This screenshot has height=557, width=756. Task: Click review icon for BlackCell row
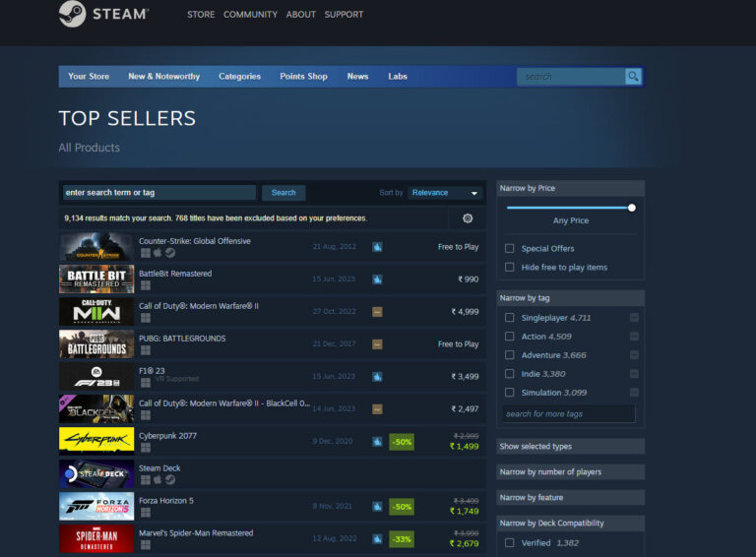[x=377, y=409]
